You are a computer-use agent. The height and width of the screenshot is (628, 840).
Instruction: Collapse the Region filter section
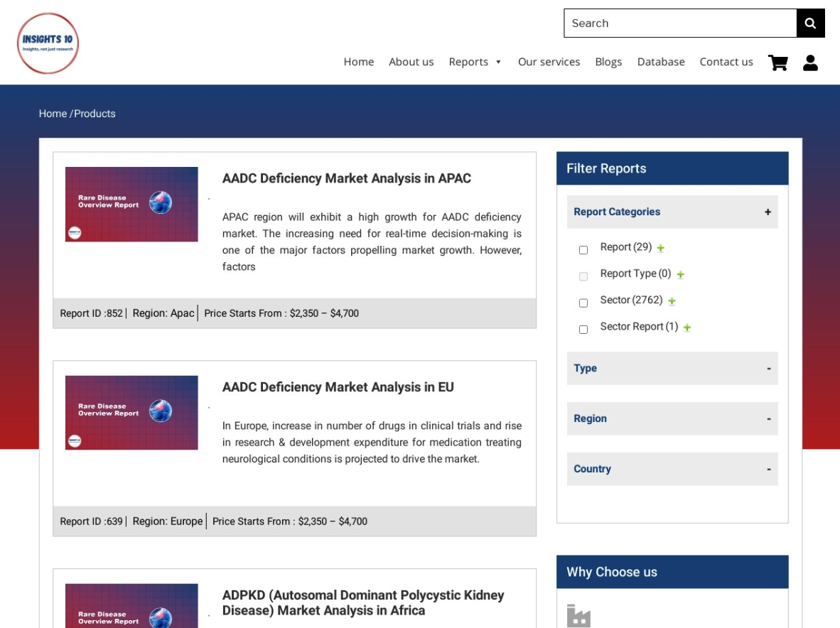768,418
